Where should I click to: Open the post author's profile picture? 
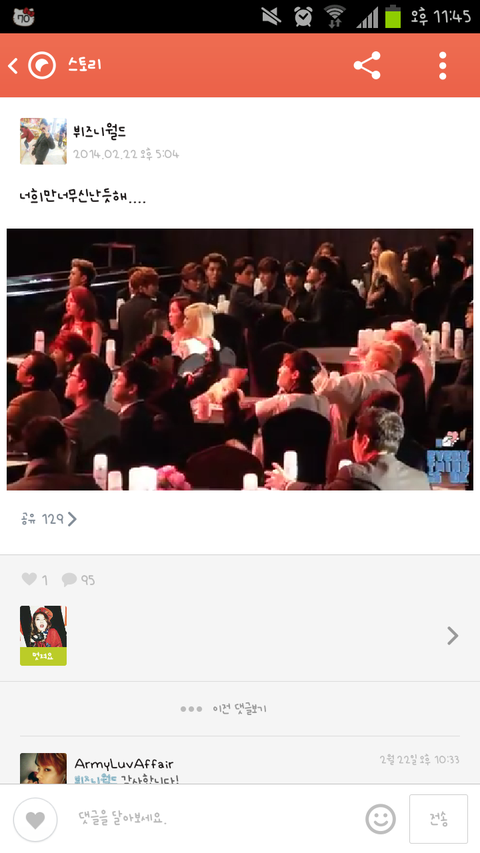point(44,141)
